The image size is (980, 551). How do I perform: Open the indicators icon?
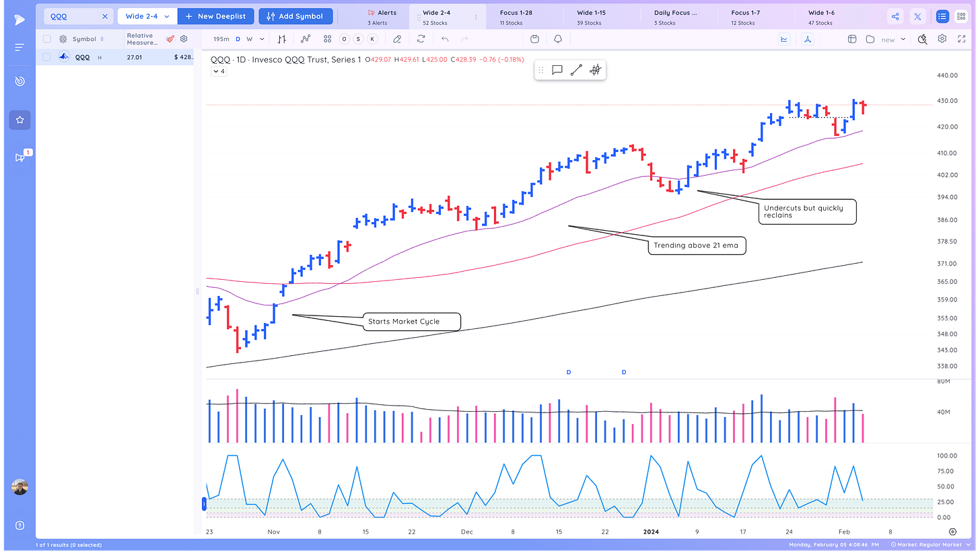[306, 39]
